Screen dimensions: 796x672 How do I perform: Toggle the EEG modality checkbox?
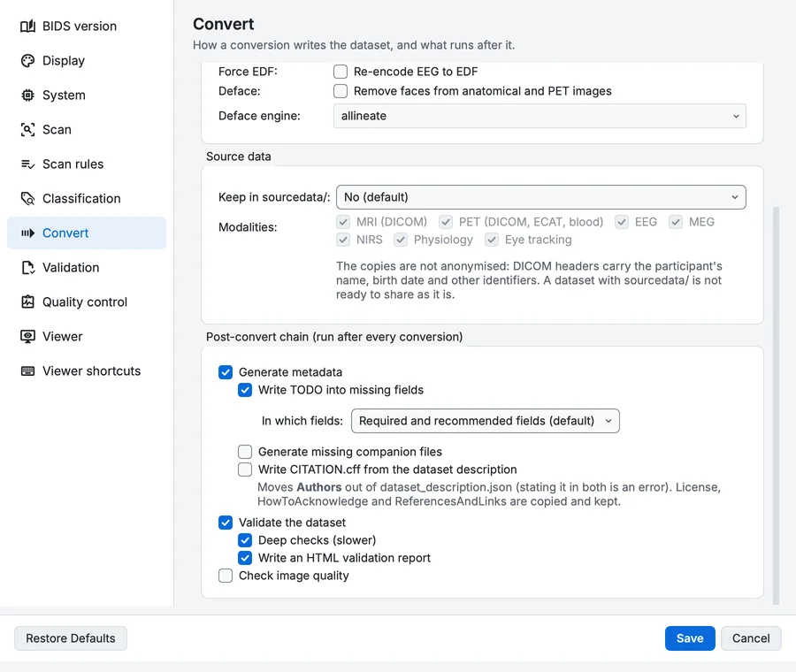[x=622, y=222]
